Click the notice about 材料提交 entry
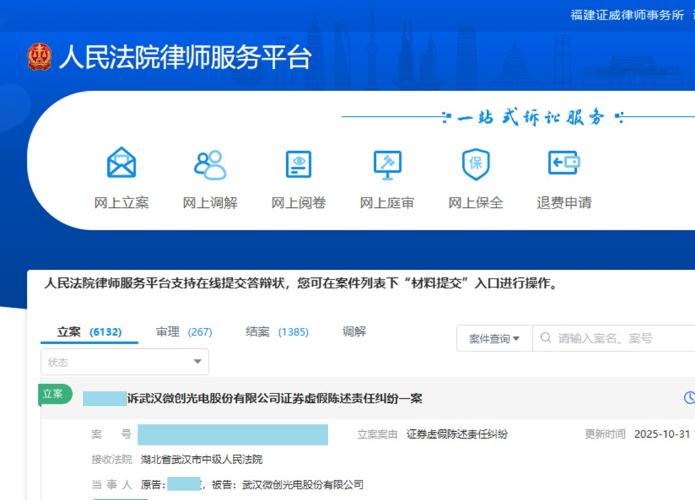This screenshot has width=695, height=500. [301, 283]
